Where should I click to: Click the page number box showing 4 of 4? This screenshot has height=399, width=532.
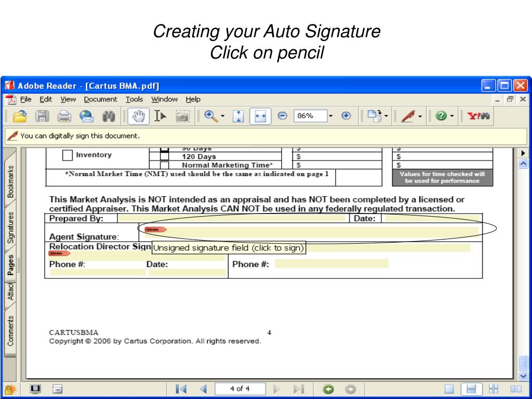[240, 389]
